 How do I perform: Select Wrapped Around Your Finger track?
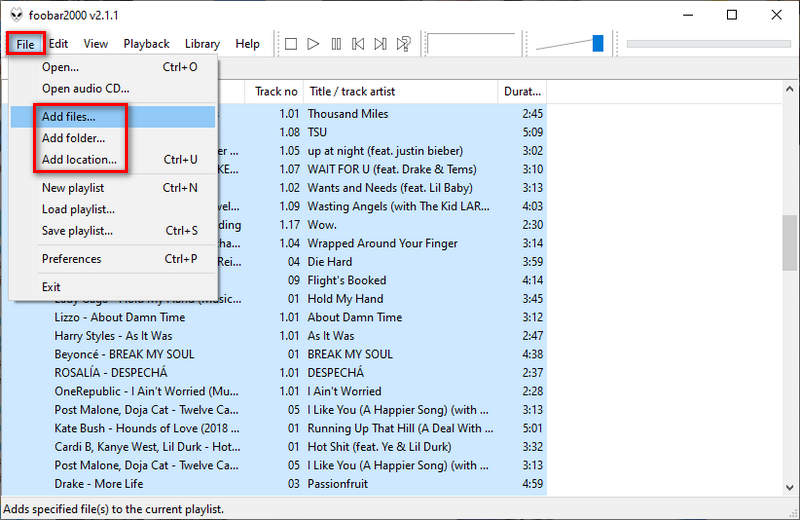point(382,243)
